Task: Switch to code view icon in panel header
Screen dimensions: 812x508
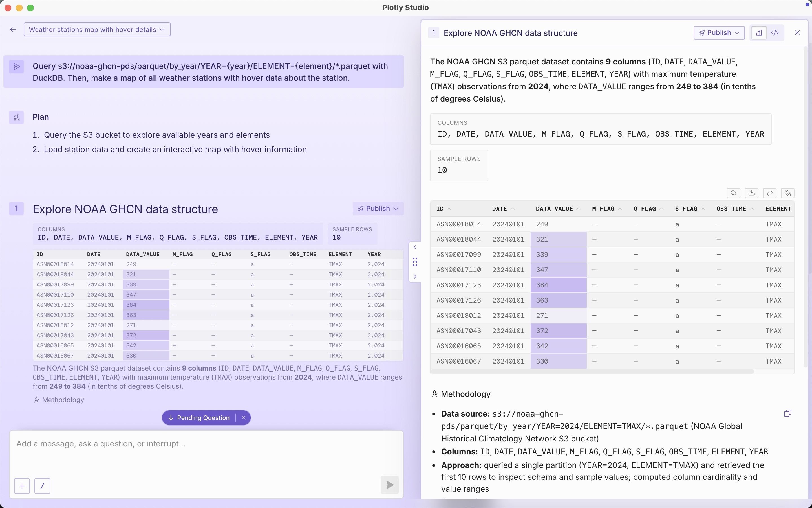Action: [775, 32]
